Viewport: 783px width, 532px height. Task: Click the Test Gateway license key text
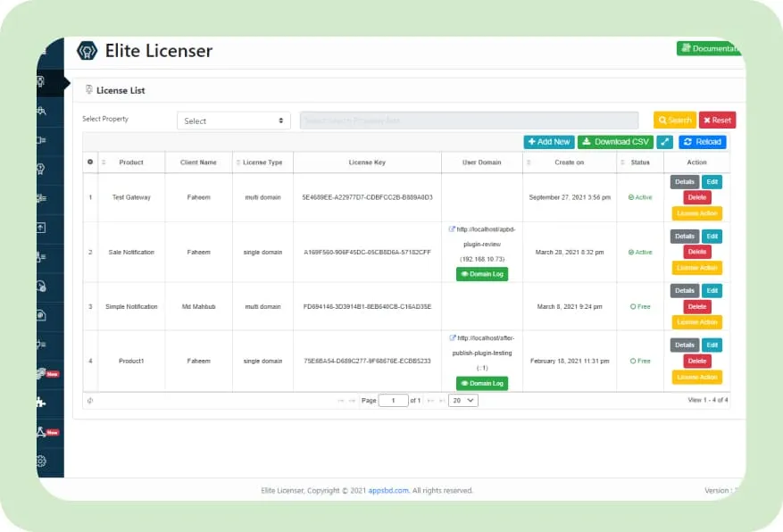(368, 197)
